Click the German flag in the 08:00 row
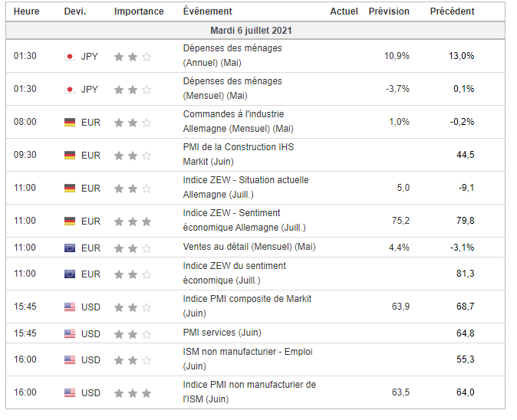This screenshot has height=420, width=517. pos(70,123)
